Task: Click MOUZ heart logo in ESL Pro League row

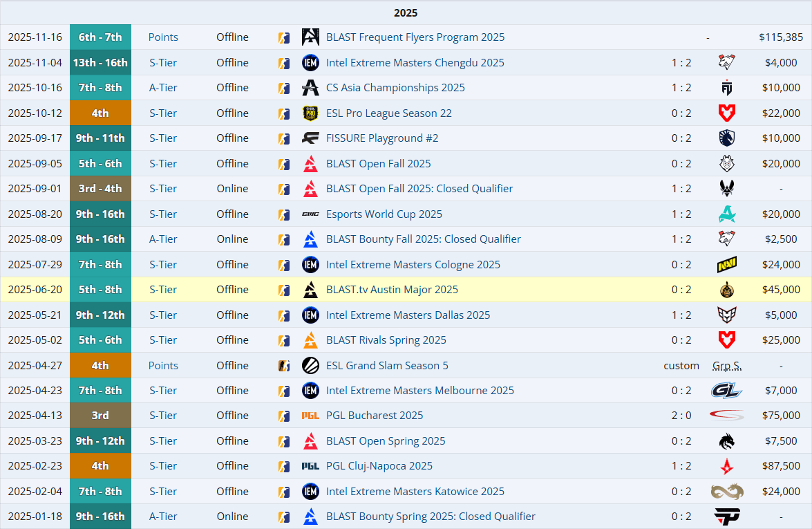Action: [x=726, y=113]
